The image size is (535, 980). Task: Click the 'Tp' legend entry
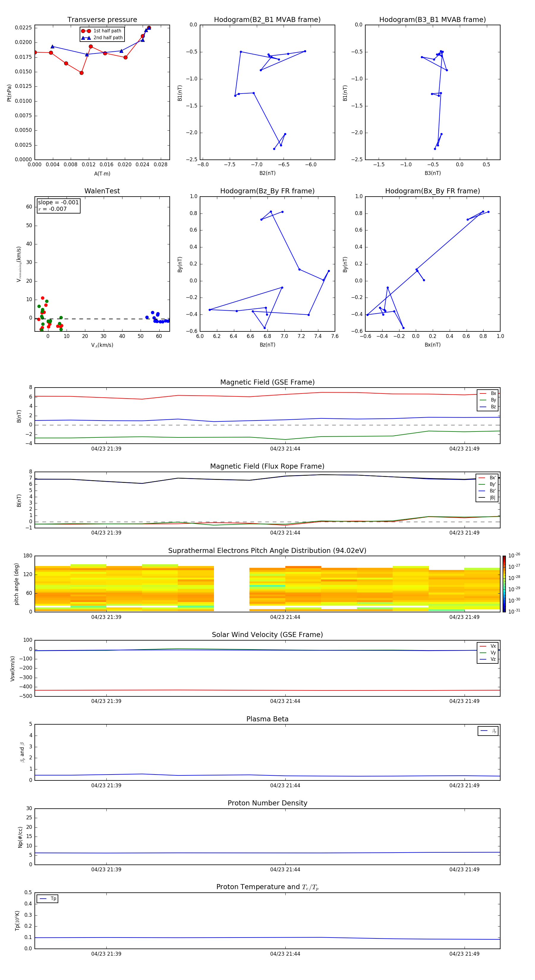click(x=48, y=899)
